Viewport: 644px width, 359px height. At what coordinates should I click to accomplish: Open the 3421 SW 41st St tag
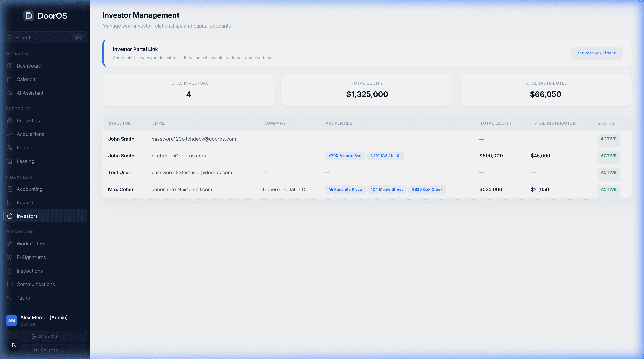coord(385,156)
